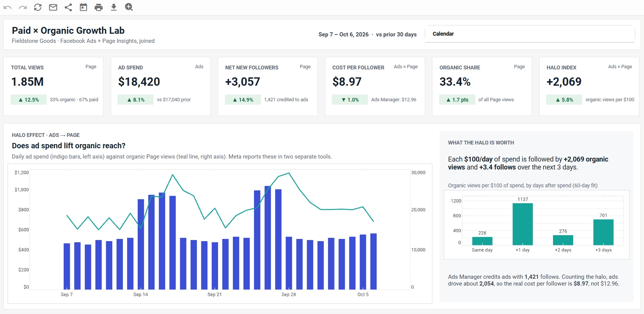
Task: Click the 14.9% change badge
Action: (243, 100)
